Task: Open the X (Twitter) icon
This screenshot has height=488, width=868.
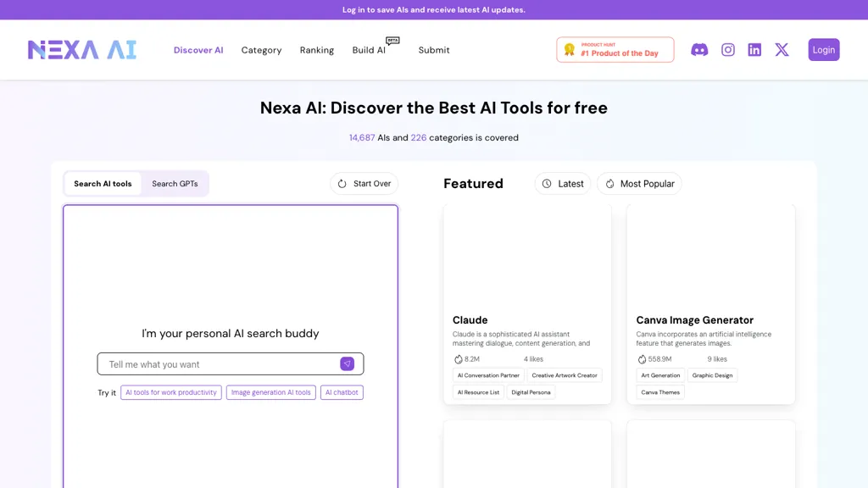Action: coord(782,49)
